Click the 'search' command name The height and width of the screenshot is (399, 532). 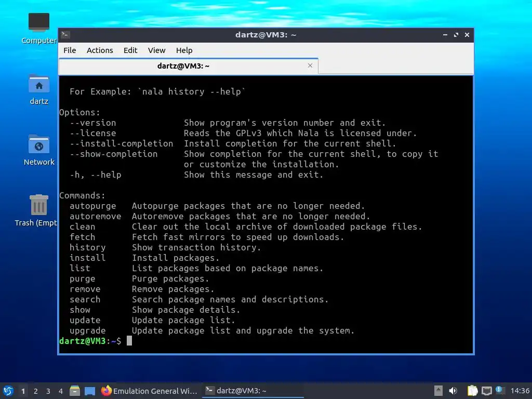(x=85, y=299)
